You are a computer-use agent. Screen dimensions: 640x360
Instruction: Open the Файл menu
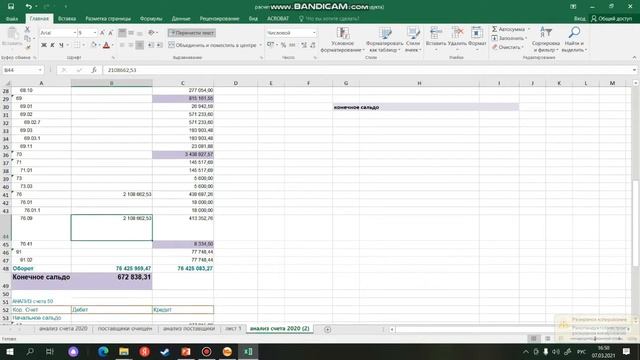point(12,18)
